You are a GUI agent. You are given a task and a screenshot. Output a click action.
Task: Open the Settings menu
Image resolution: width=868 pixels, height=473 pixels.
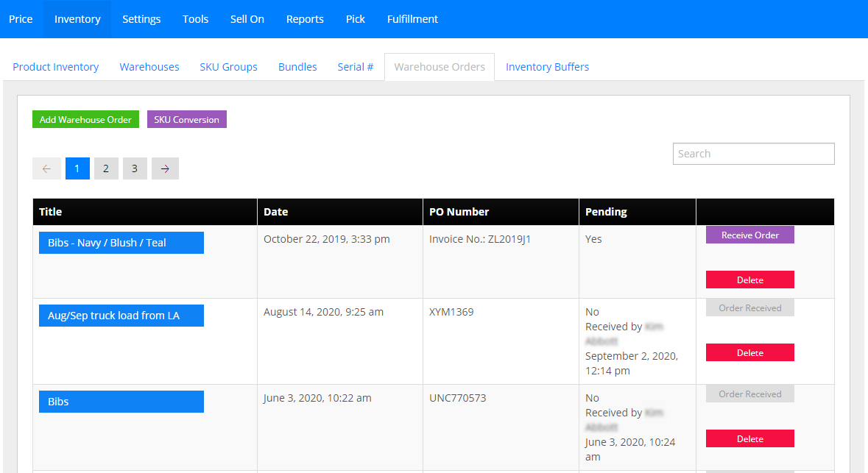point(141,19)
